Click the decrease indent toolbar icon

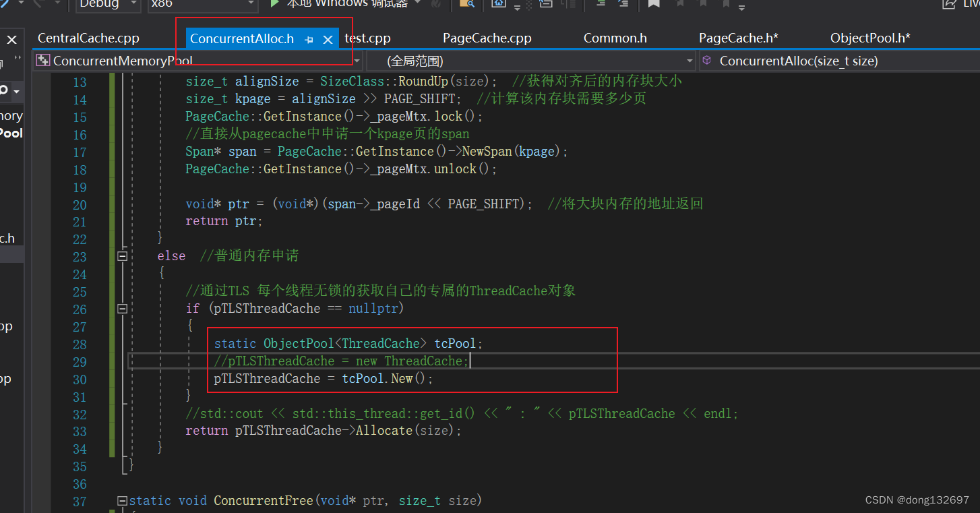pyautogui.click(x=600, y=4)
